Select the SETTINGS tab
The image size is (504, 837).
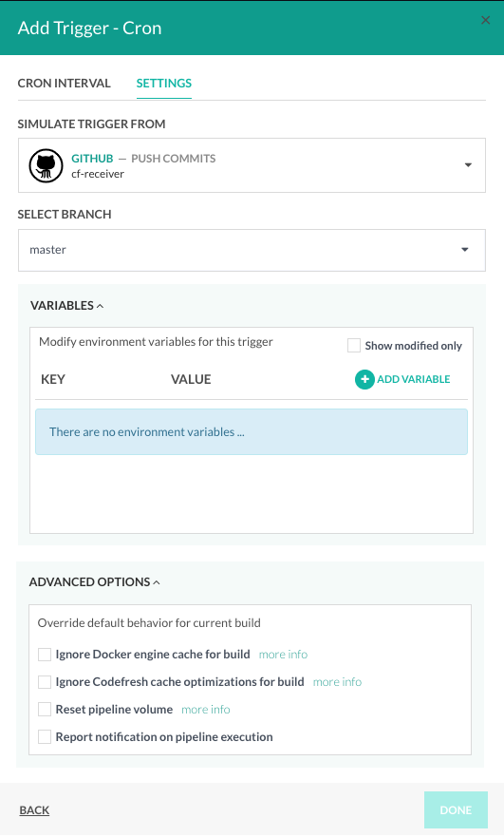tap(164, 84)
